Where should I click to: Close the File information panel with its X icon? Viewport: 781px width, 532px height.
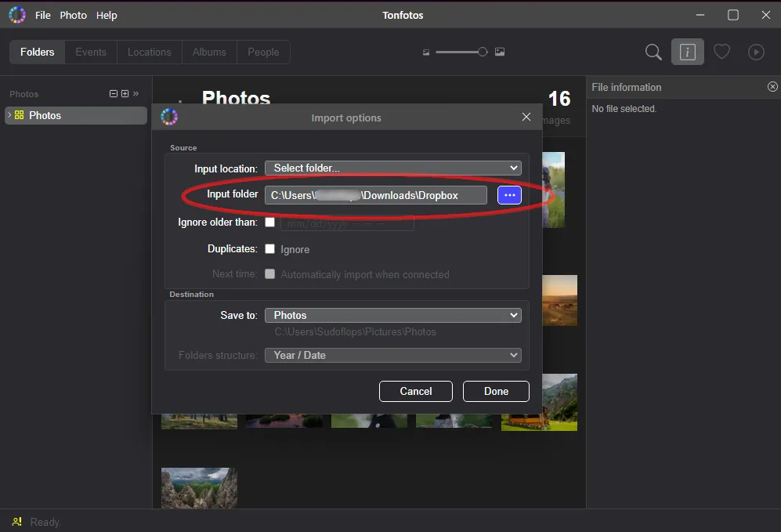(x=772, y=86)
